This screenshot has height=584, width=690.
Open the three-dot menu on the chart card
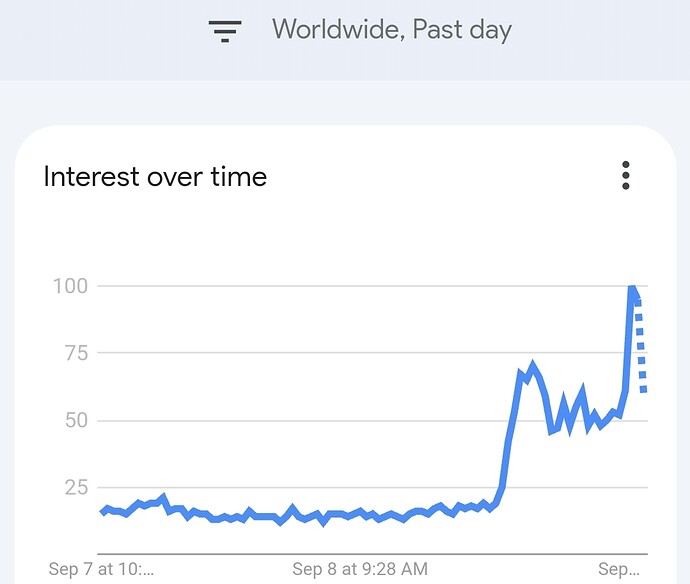click(626, 176)
